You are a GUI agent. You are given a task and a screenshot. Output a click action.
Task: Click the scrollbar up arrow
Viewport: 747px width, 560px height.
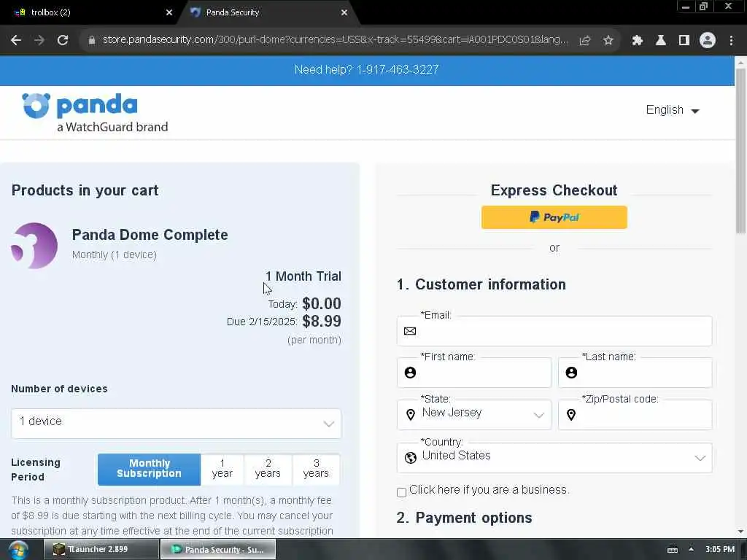(741, 61)
